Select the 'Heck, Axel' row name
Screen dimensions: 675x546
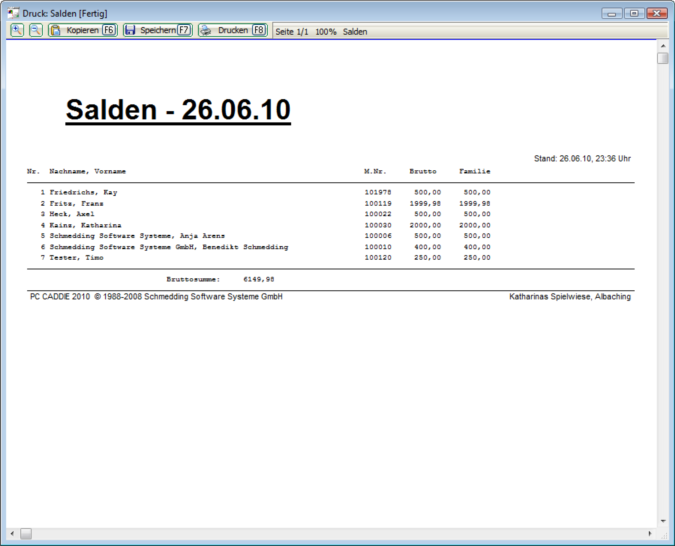pyautogui.click(x=72, y=214)
